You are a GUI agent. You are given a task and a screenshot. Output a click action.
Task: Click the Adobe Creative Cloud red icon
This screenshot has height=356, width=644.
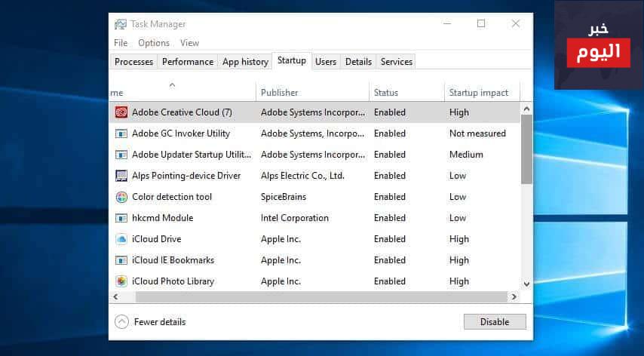point(121,112)
